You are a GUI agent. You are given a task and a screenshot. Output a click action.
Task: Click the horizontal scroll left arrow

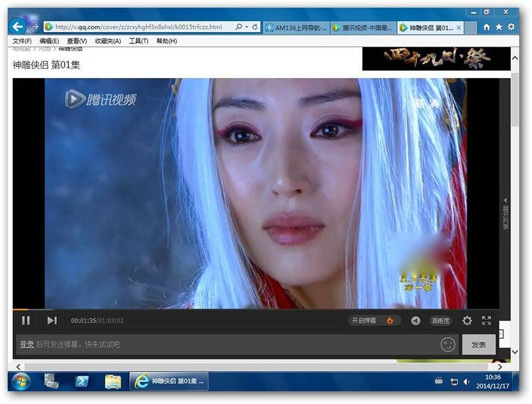(x=19, y=367)
